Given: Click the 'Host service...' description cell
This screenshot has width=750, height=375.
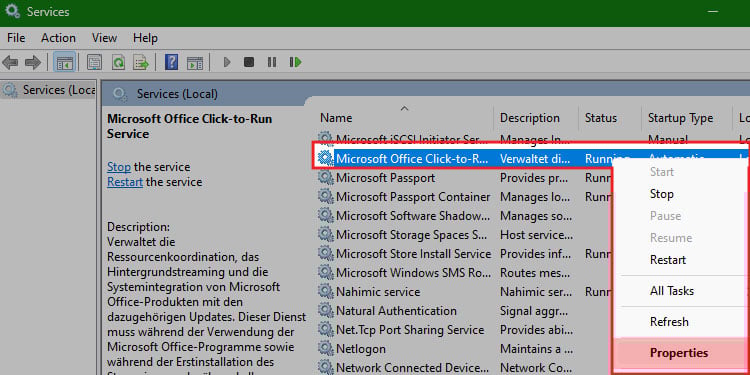Looking at the screenshot, I should pyautogui.click(x=536, y=234).
